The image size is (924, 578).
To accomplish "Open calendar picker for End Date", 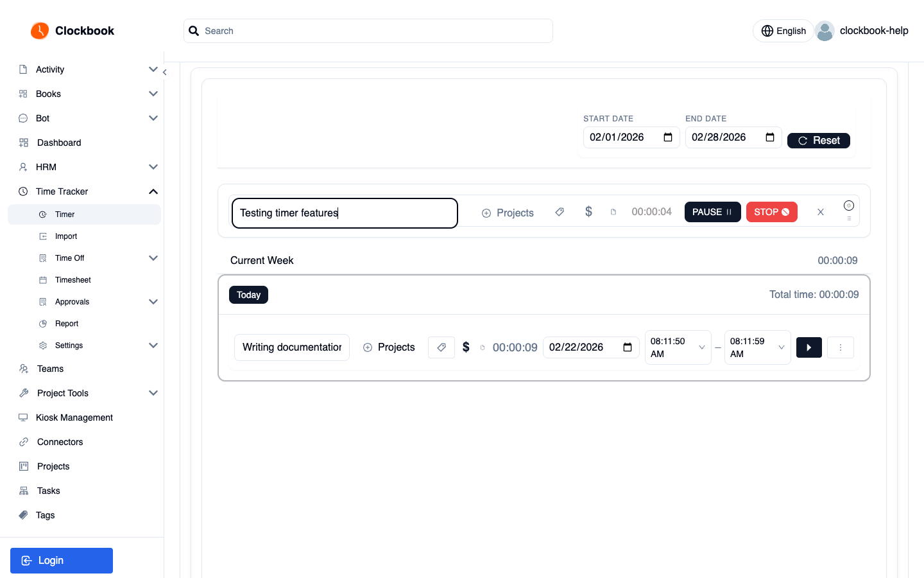I will [770, 137].
